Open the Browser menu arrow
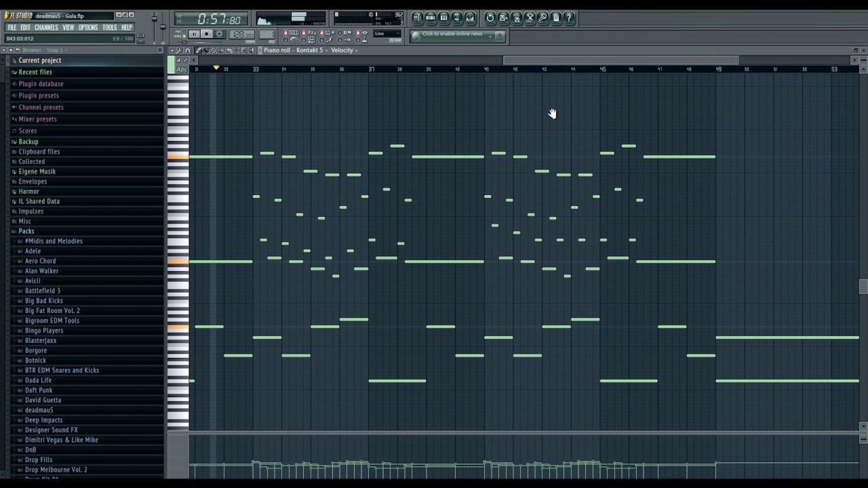The height and width of the screenshot is (488, 868). pos(4,50)
